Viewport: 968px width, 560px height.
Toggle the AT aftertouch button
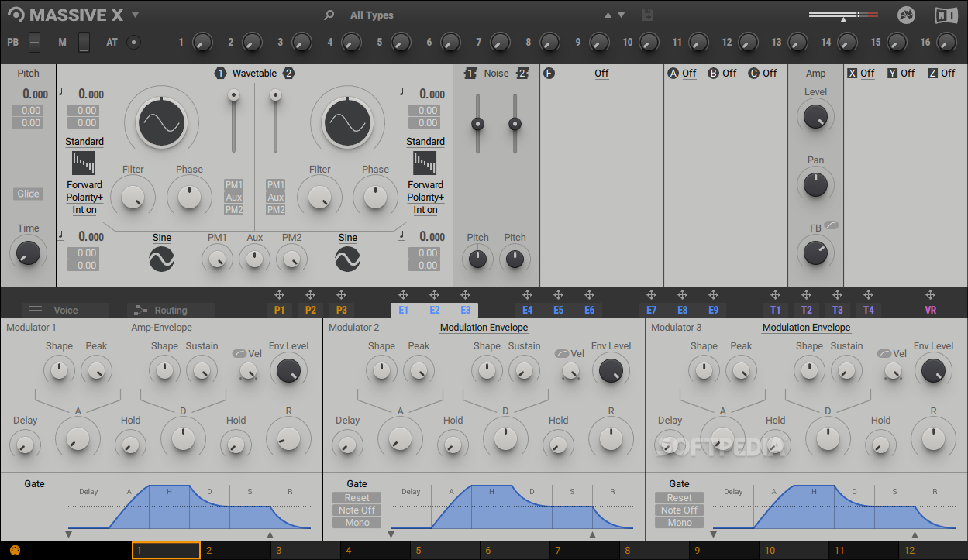point(134,42)
